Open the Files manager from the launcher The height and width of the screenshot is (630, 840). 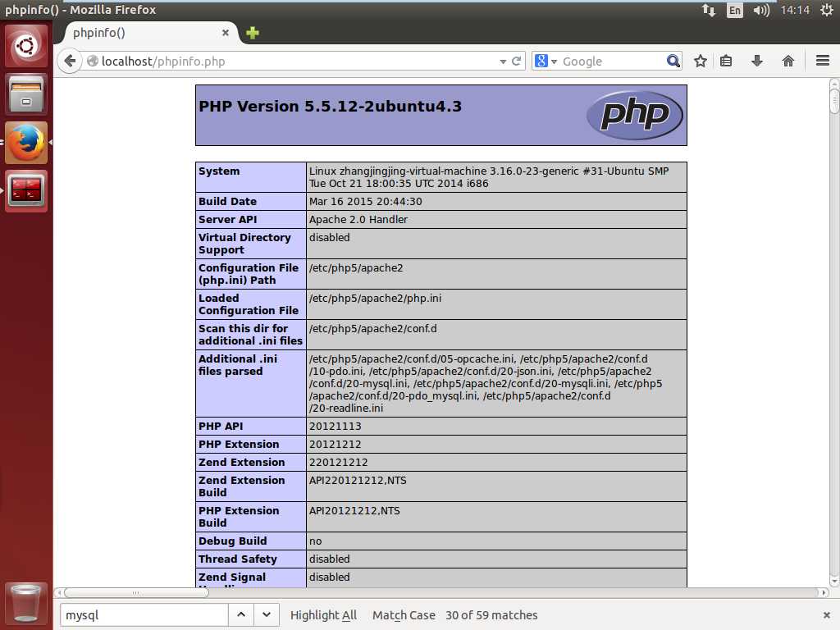[x=26, y=94]
